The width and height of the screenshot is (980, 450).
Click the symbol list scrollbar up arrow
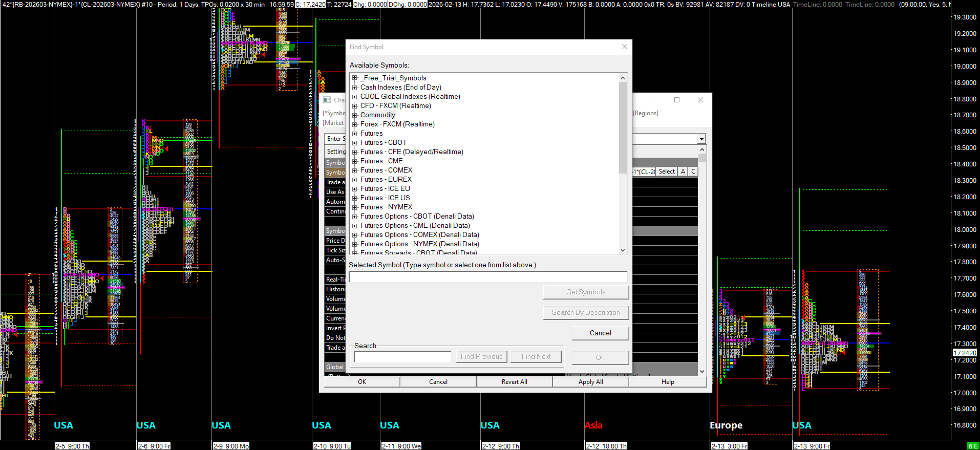623,78
